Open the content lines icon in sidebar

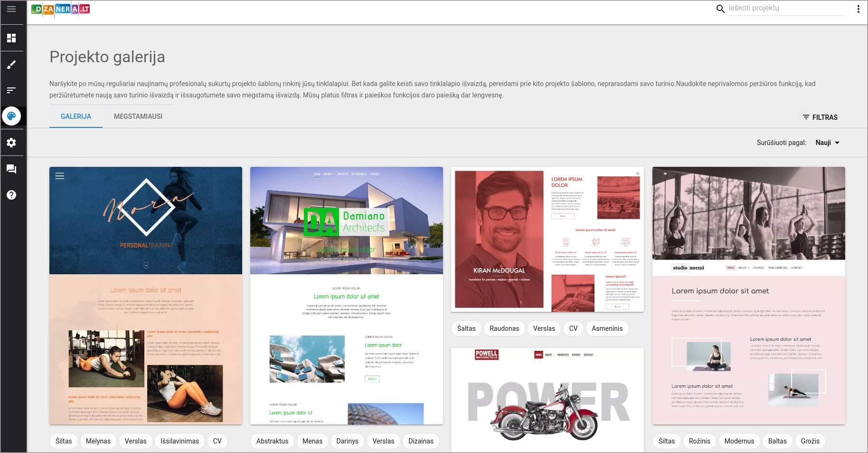pos(11,90)
